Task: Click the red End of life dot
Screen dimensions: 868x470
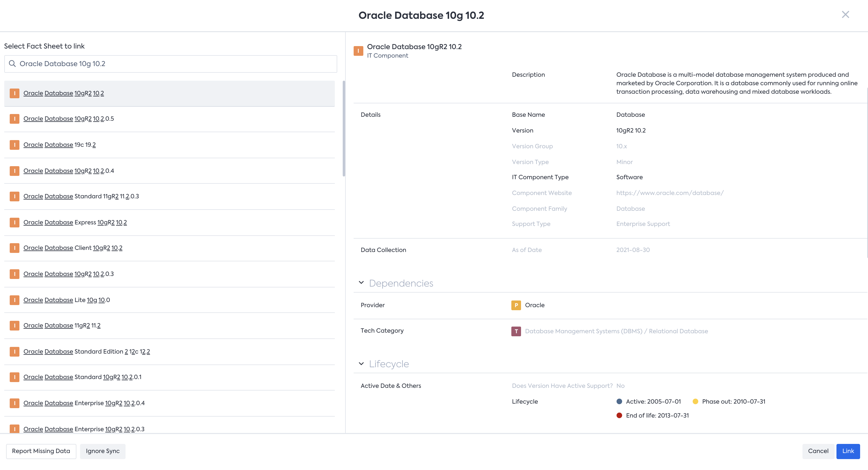Action: coord(619,415)
